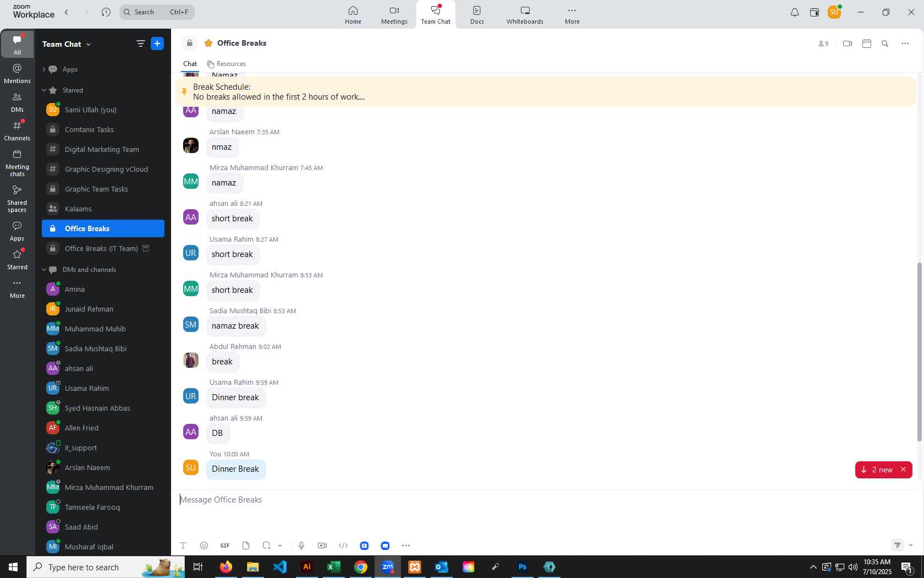Click the filter chats icon
924x578 pixels.
140,43
